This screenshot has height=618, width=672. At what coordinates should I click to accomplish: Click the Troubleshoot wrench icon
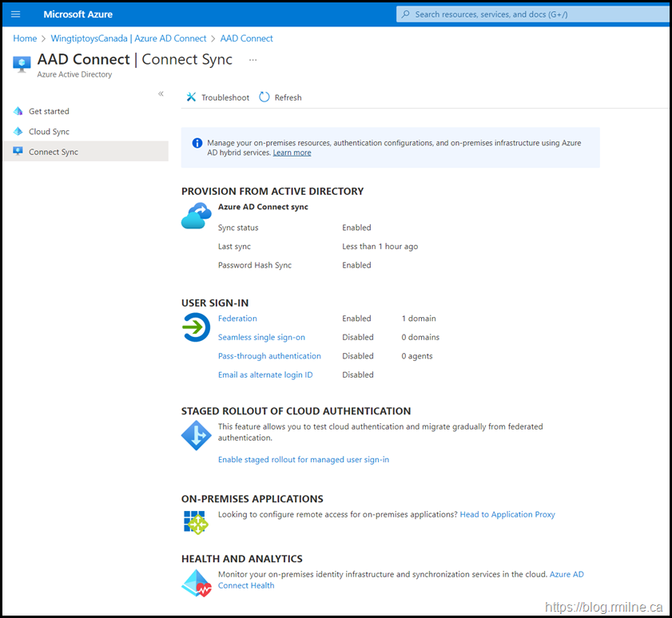pyautogui.click(x=191, y=97)
